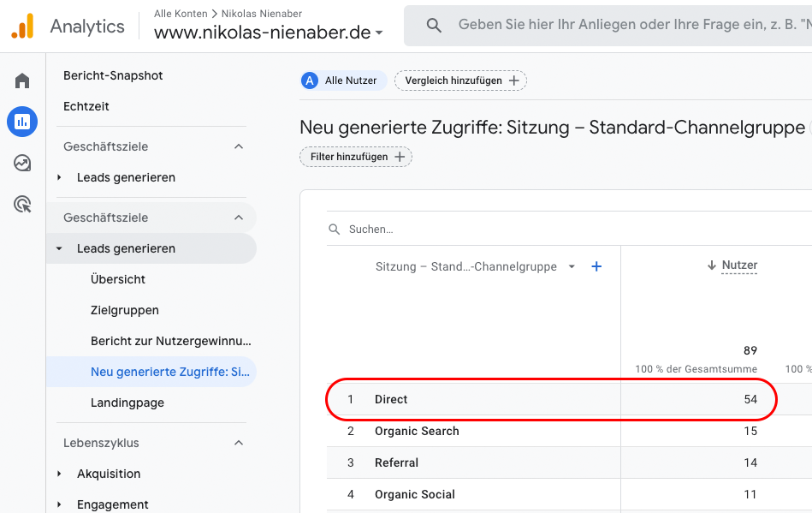812x513 pixels.
Task: Click the magnifier icon in top search bar
Action: coord(434,25)
